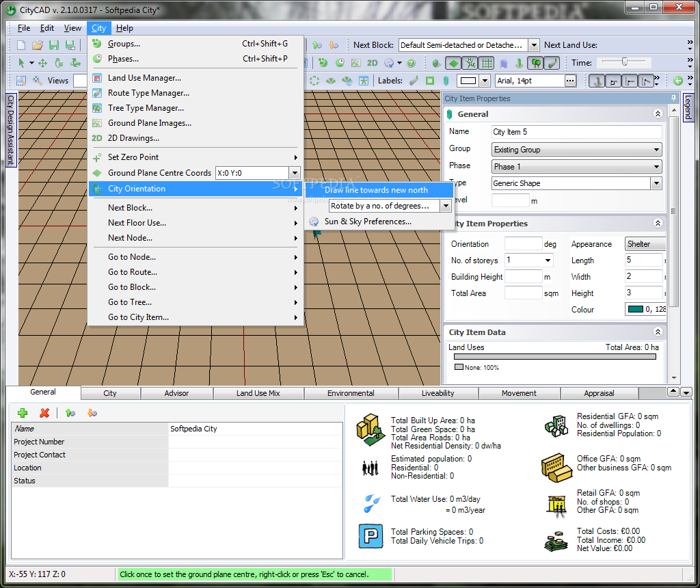Open the File menu

coord(24,27)
